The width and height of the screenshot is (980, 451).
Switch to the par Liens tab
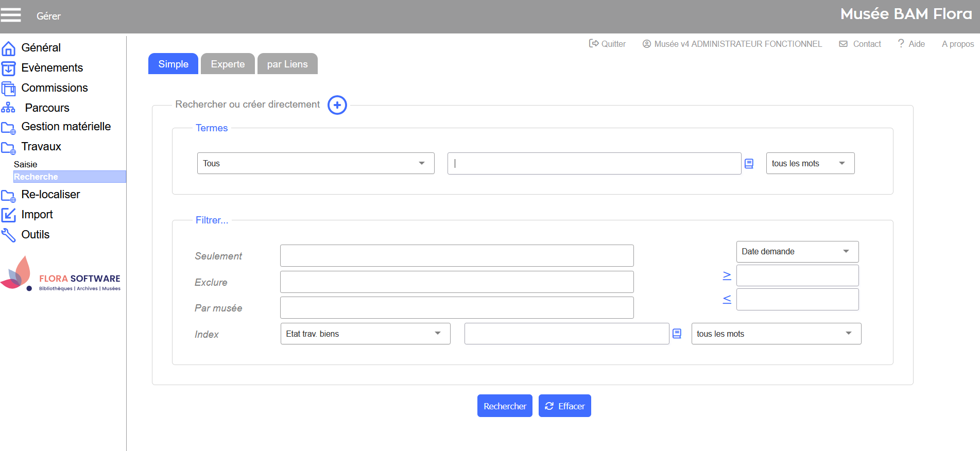[x=287, y=64]
